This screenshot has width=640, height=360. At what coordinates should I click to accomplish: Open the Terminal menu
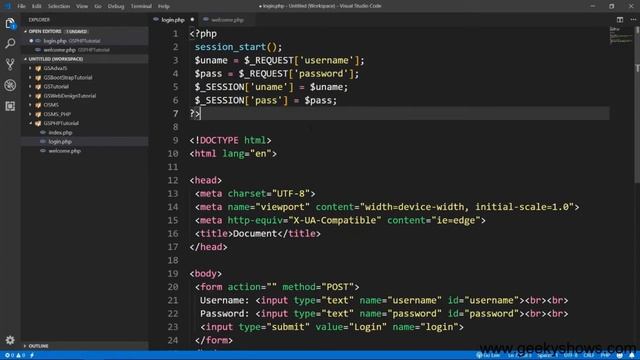pyautogui.click(x=141, y=6)
